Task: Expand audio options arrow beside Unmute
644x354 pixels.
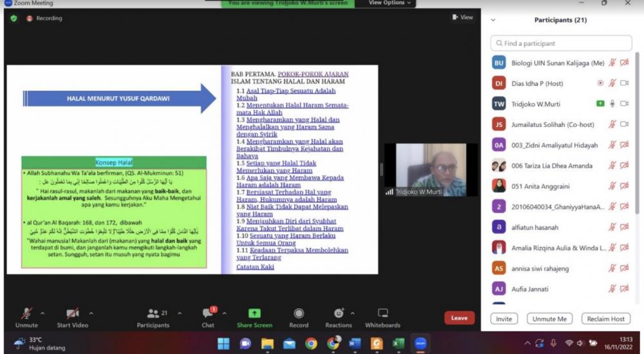Action: point(43,313)
